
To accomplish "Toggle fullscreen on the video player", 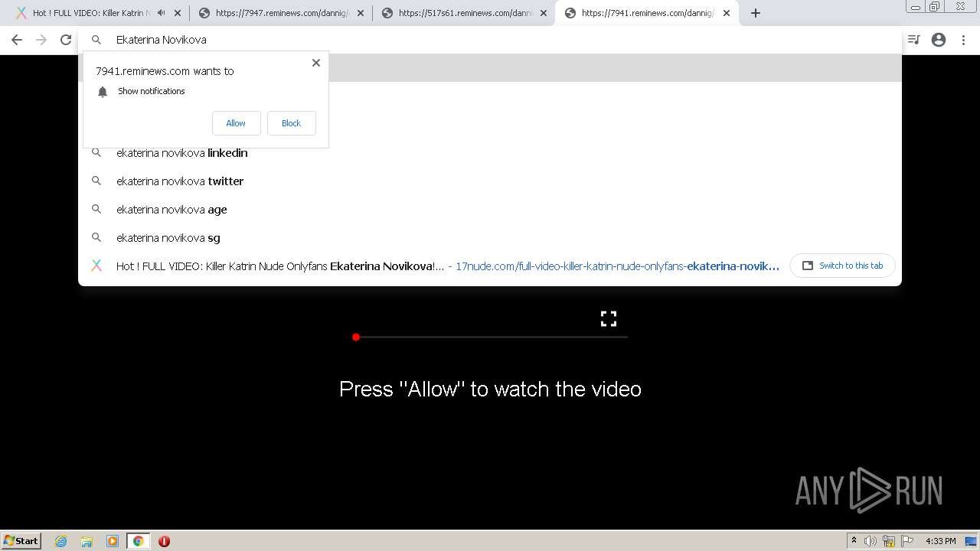I will (x=609, y=319).
